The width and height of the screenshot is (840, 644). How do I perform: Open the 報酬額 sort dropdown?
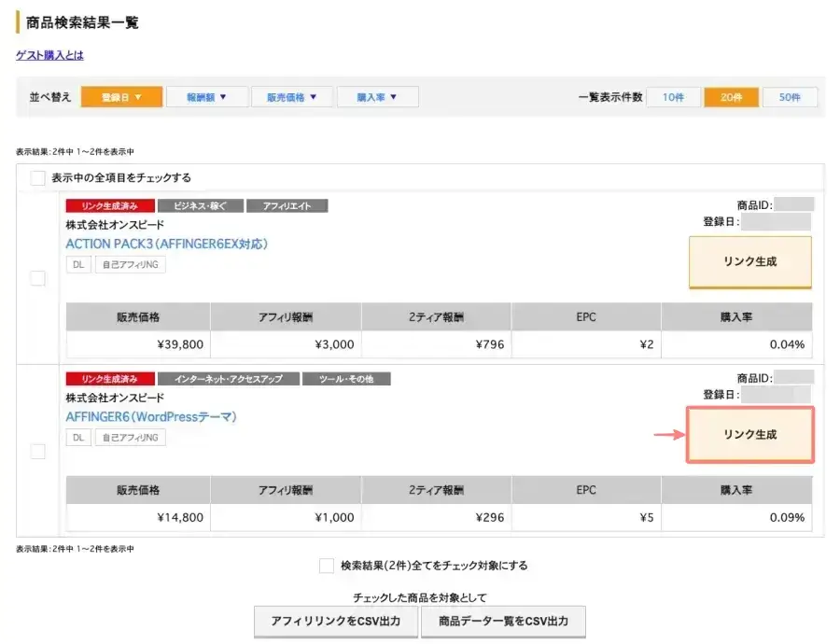pyautogui.click(x=206, y=96)
